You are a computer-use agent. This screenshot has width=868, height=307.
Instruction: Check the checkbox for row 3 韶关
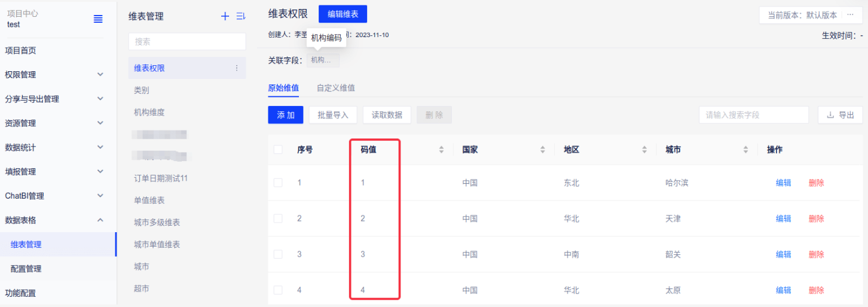point(278,254)
